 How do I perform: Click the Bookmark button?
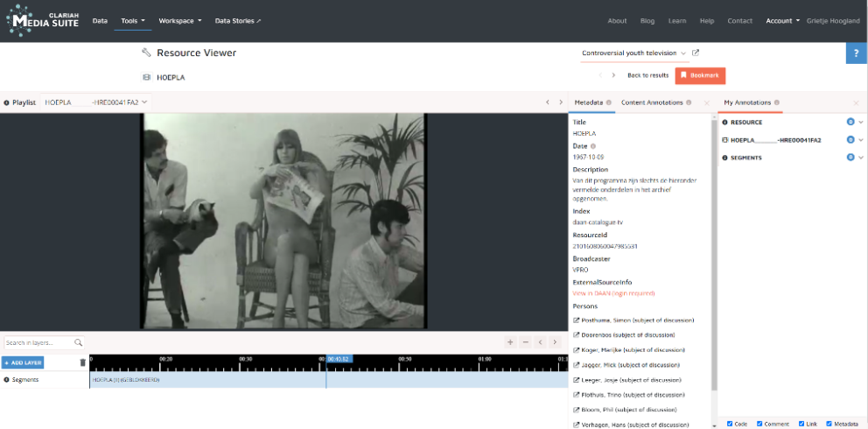(700, 75)
